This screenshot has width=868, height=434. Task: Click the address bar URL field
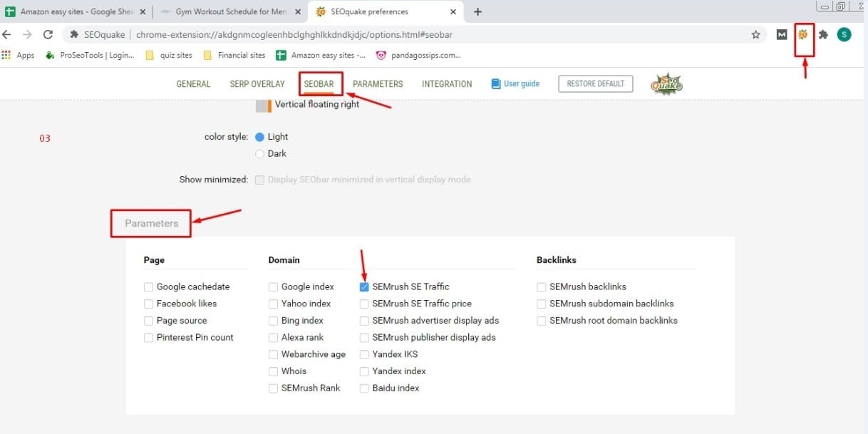[x=413, y=34]
